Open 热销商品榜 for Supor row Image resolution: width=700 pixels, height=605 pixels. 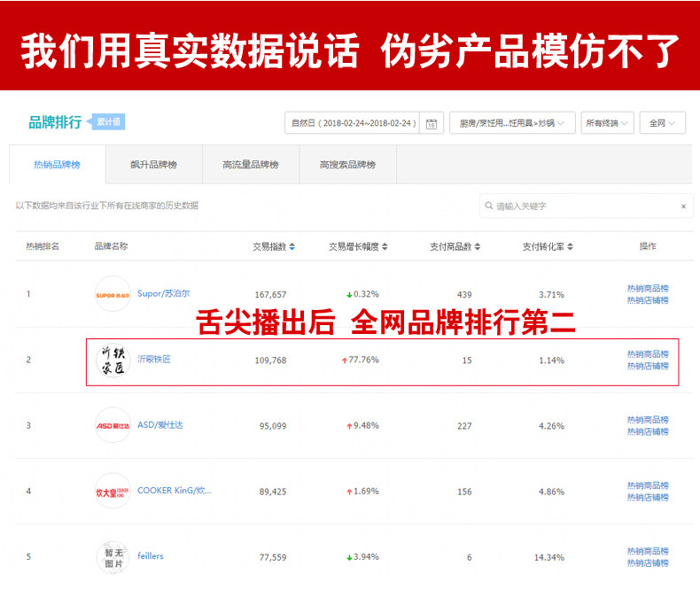tap(648, 288)
